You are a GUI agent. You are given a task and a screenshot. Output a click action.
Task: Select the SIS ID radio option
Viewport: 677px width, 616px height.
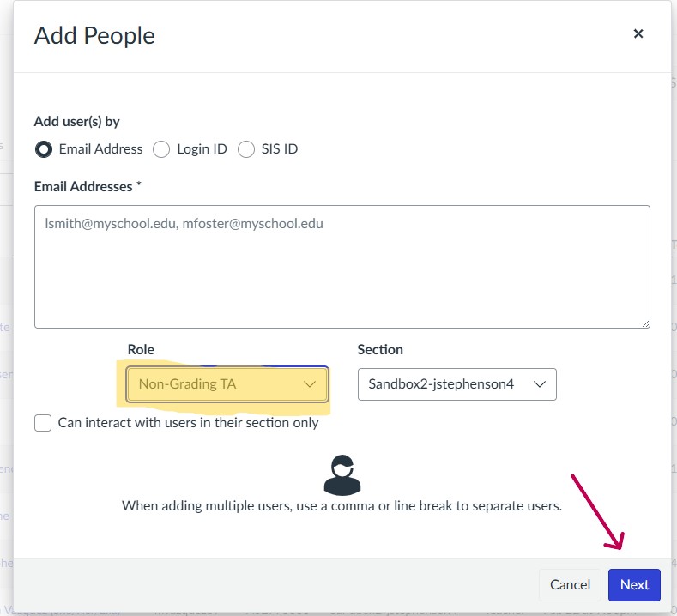[x=247, y=149]
